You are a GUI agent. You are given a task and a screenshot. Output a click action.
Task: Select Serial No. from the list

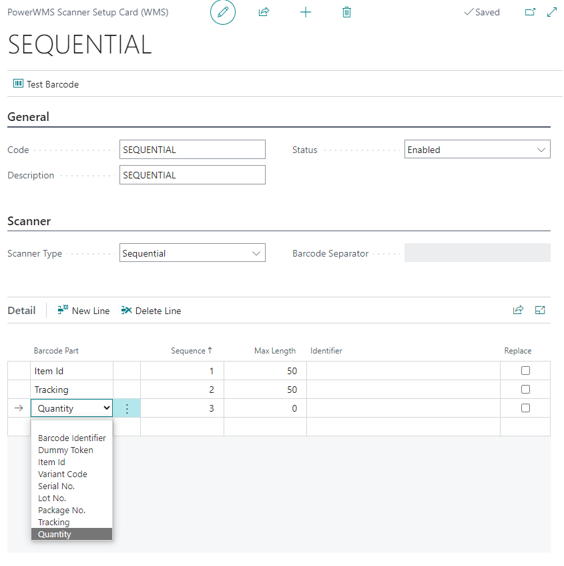click(x=71, y=486)
